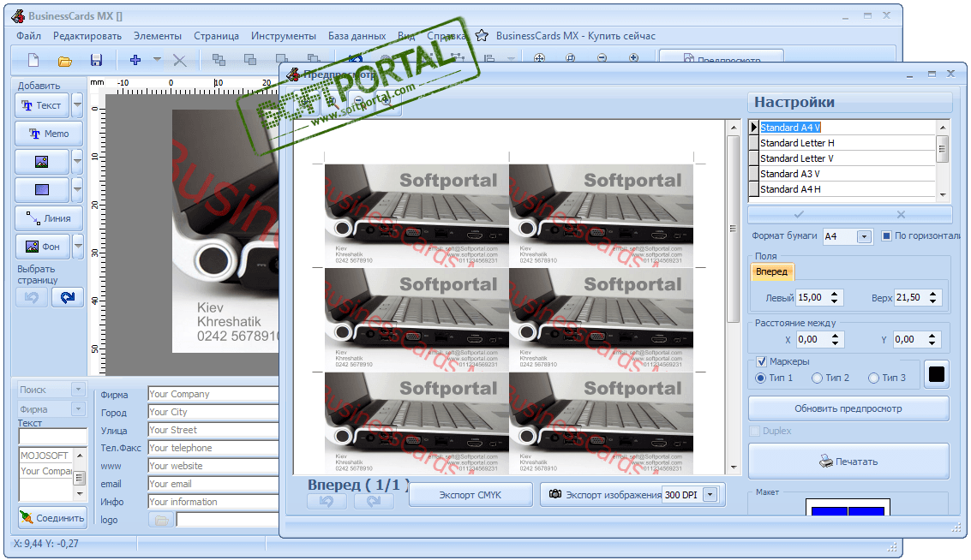Expand the image element dropdown arrow
Viewport: 971px width, 560px height.
click(77, 162)
